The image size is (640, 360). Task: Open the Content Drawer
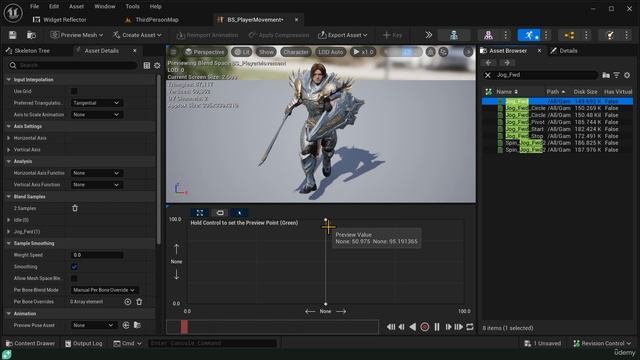coord(30,344)
